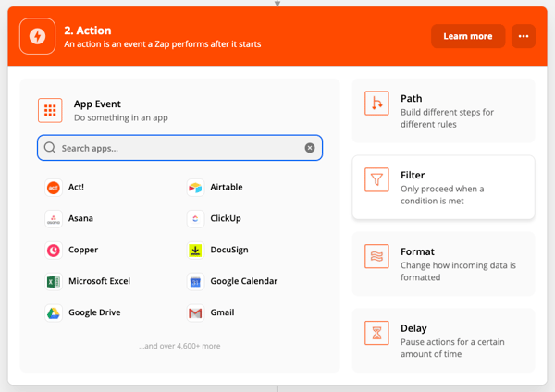This screenshot has height=392, width=555.
Task: Click the Microsoft Excel app icon
Action: 54,282
